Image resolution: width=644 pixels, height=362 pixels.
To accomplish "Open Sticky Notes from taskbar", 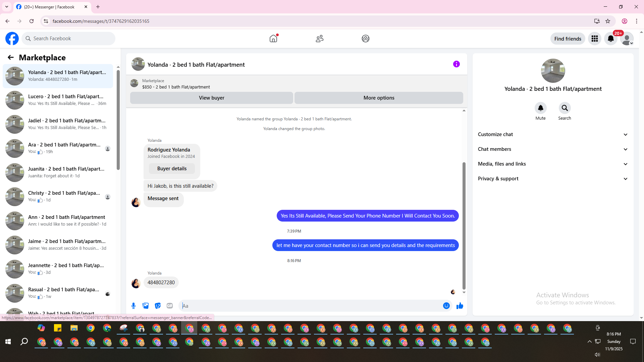I will click(58, 328).
